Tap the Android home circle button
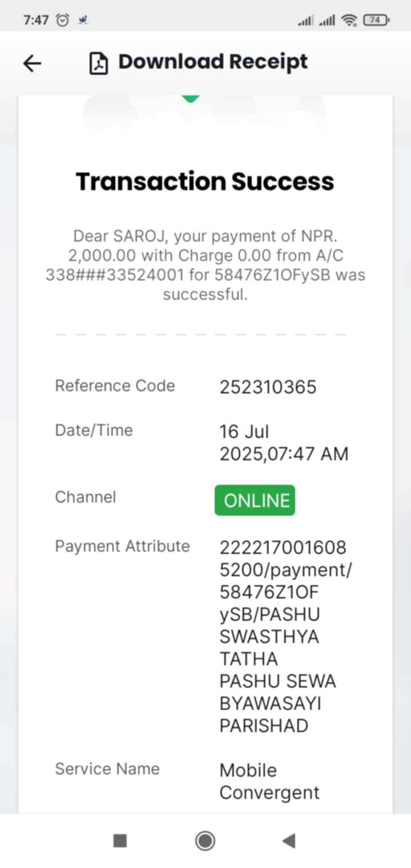Viewport: 411px width, 868px height. click(x=205, y=841)
